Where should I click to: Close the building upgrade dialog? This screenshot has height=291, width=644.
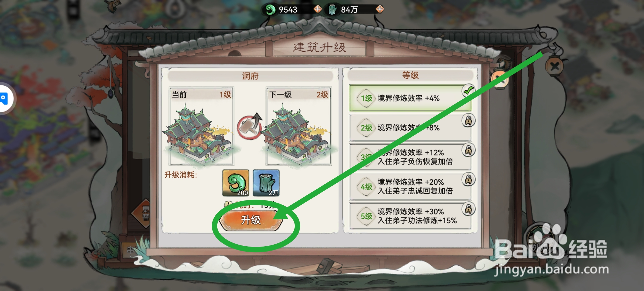tap(554, 66)
